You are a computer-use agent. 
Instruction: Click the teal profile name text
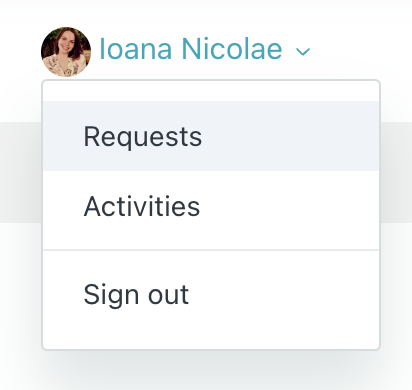pyautogui.click(x=191, y=49)
